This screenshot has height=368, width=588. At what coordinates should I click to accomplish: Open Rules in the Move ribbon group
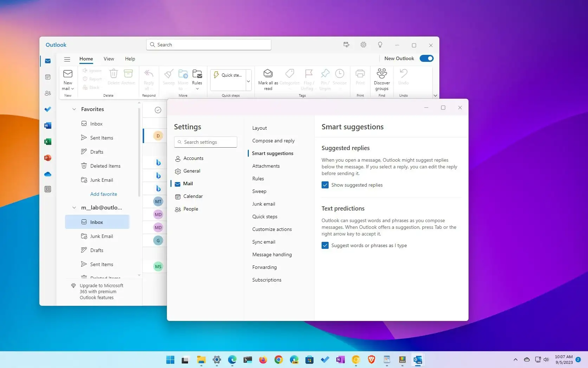point(197,80)
